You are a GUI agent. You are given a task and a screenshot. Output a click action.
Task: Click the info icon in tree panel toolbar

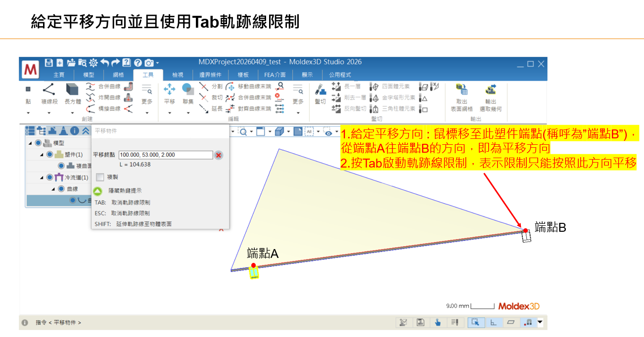(x=74, y=131)
